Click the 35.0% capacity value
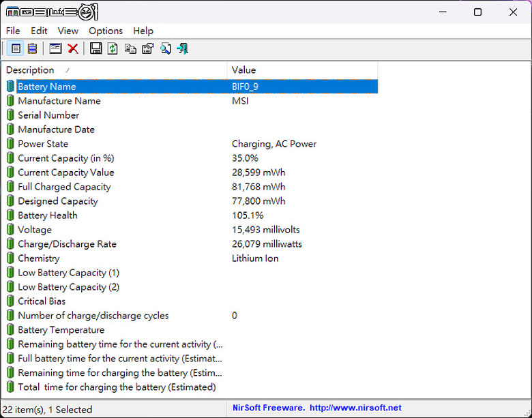The image size is (532, 418). (x=245, y=158)
